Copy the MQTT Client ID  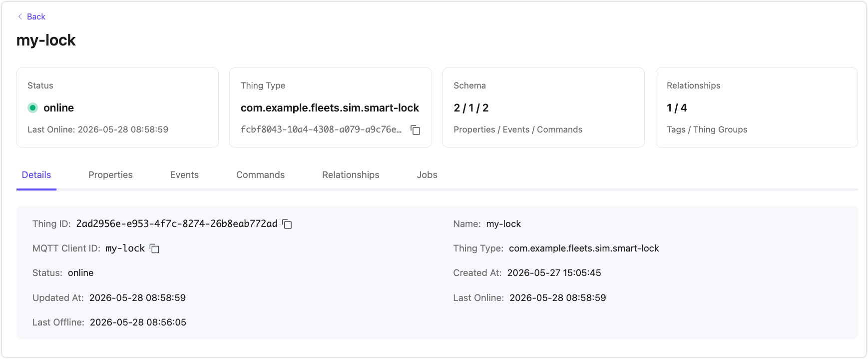click(x=155, y=248)
